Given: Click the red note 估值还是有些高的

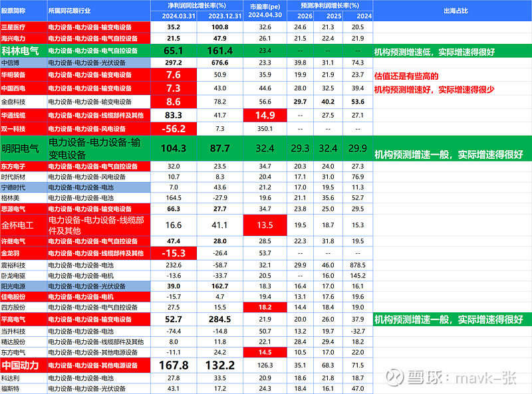Looking at the screenshot, I should (406, 76).
